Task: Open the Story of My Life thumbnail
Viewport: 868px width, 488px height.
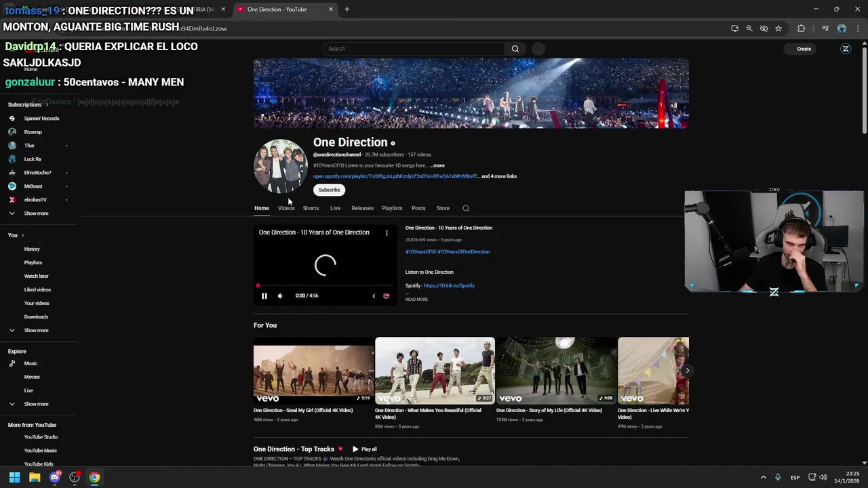Action: (x=556, y=371)
